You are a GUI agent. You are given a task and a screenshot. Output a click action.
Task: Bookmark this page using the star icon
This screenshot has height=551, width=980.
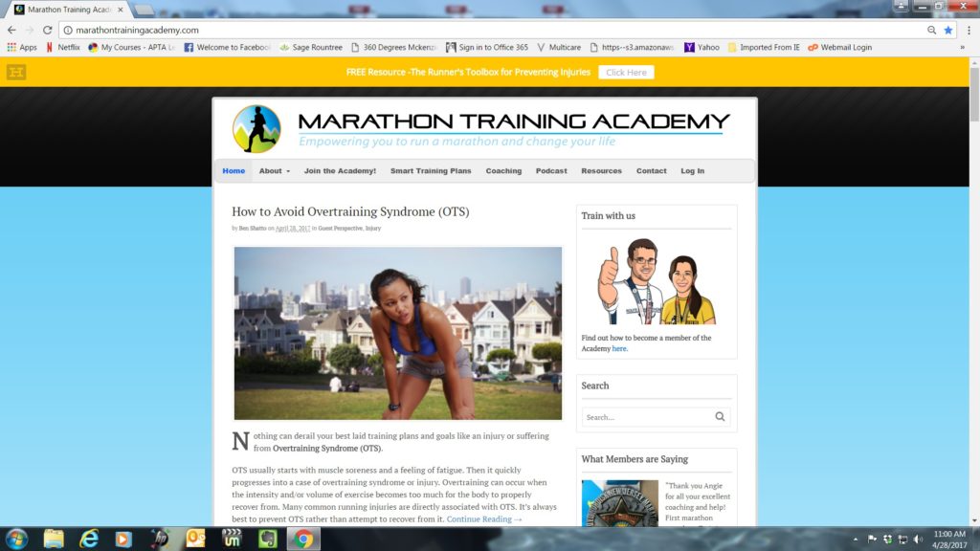[948, 30]
